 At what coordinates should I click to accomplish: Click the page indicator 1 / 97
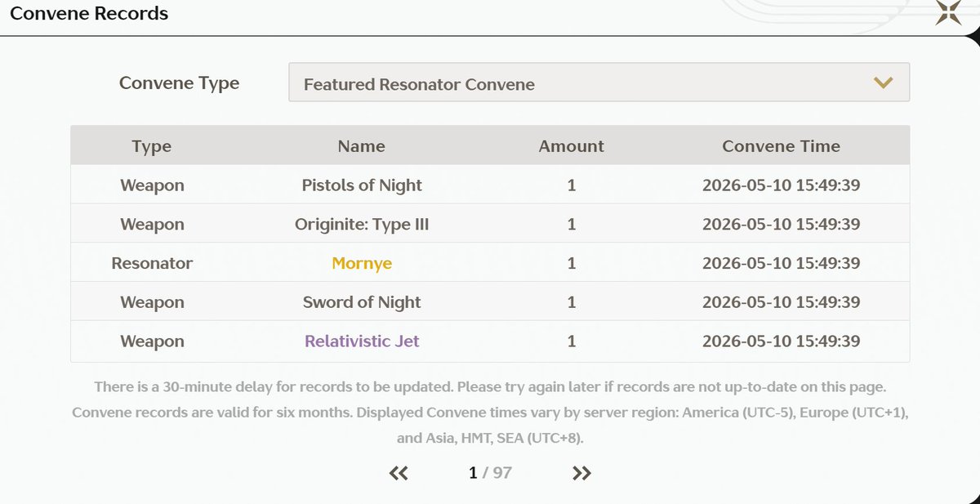490,473
